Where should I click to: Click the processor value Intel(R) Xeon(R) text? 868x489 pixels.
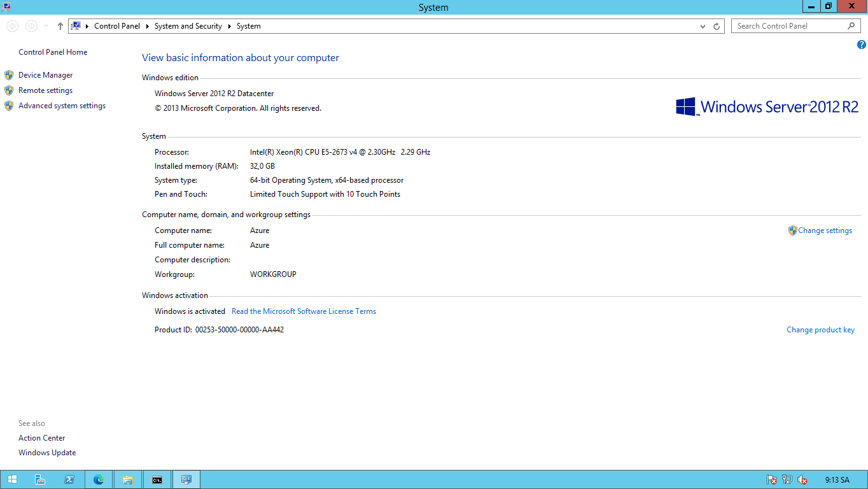click(x=340, y=152)
